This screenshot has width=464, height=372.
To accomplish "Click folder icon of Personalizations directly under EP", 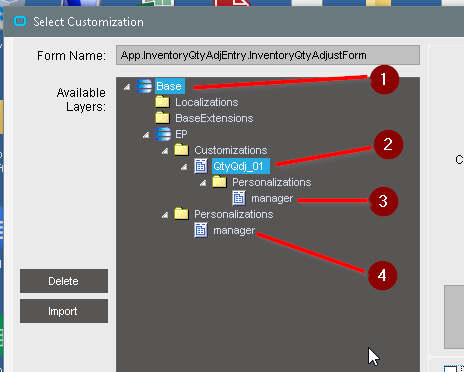I will (x=182, y=214).
